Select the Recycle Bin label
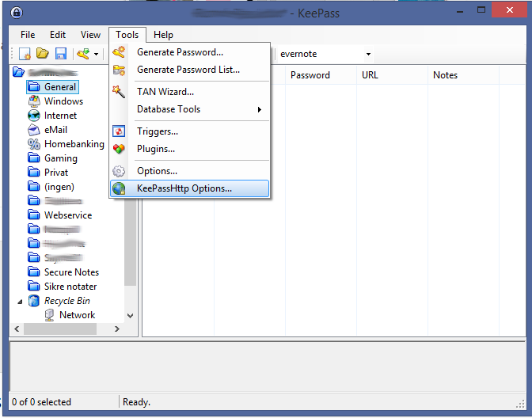 67,301
